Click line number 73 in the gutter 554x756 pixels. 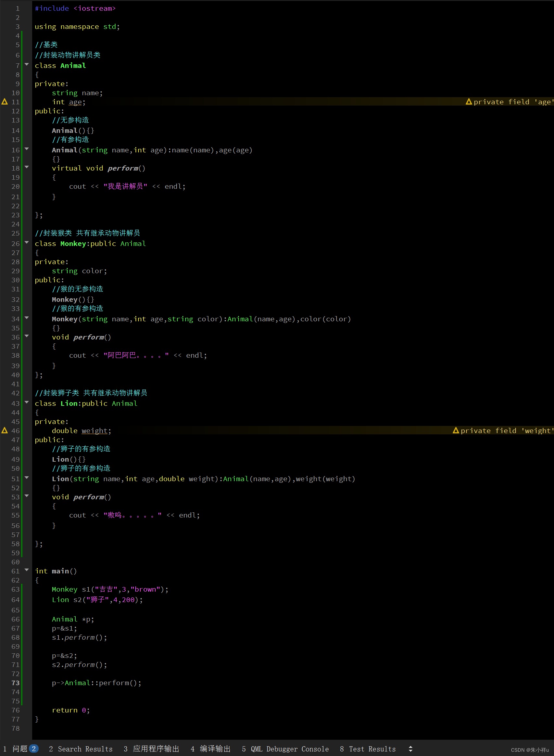point(15,683)
